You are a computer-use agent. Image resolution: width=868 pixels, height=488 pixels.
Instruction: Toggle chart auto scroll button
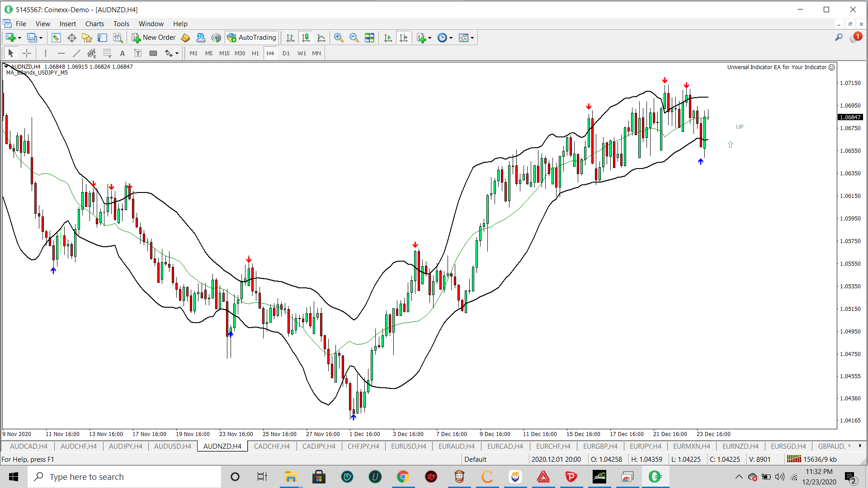388,38
